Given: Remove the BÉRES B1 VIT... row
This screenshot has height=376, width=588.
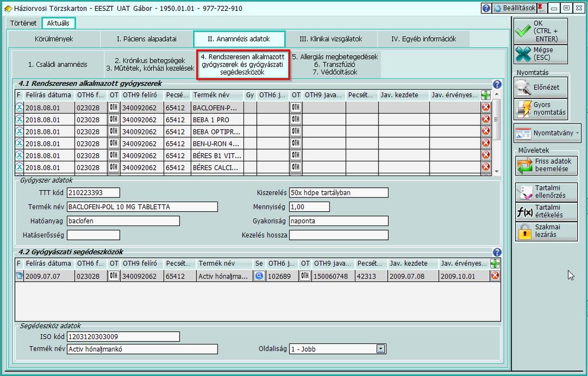Looking at the screenshot, I should pos(486,155).
